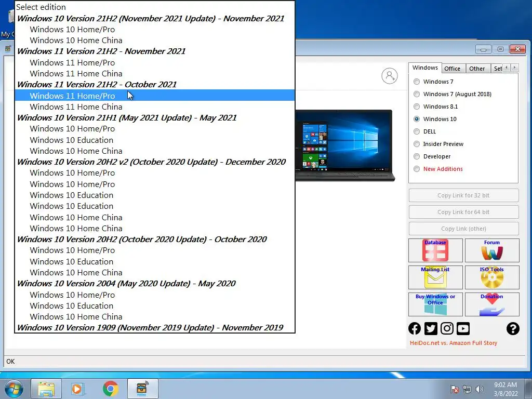
Task: Select the Insider Preview radio button
Action: click(x=417, y=144)
